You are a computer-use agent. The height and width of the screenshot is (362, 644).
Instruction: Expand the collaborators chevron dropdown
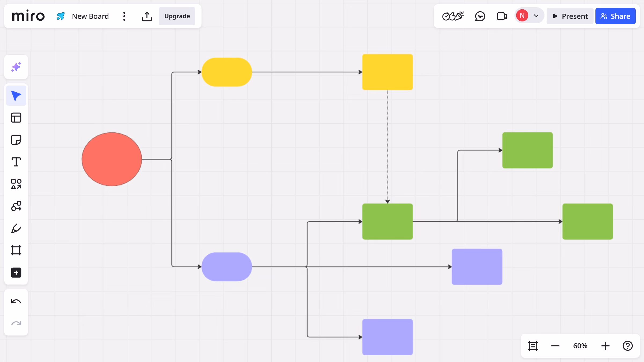(x=536, y=16)
